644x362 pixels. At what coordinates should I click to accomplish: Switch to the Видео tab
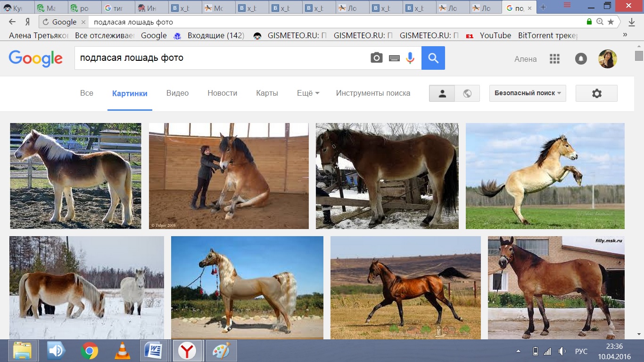point(177,93)
